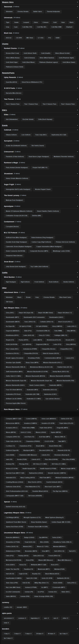Viewport: 79px width, 644px height.
Task: Select the Ash (Sidewinder) elite skin
Action: click(x=12, y=119)
